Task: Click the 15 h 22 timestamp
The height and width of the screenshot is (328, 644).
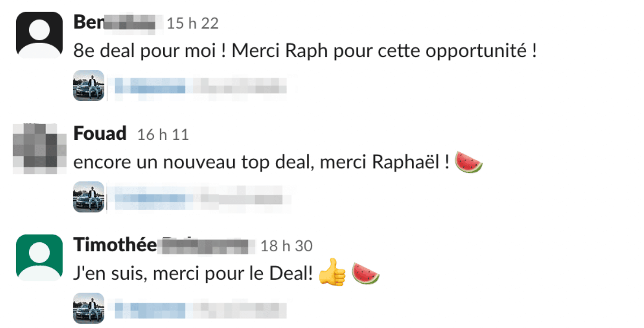Action: (192, 23)
